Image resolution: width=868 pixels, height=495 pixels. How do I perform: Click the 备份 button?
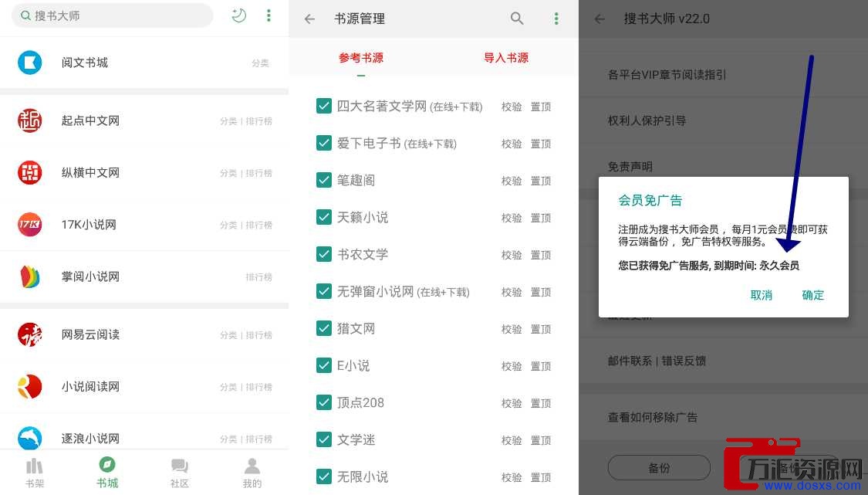click(x=659, y=469)
